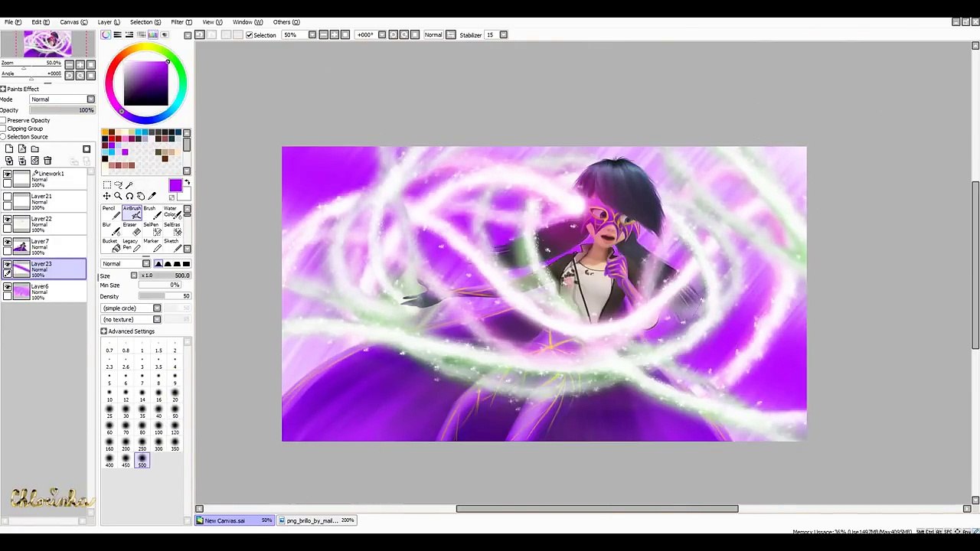This screenshot has width=980, height=551.
Task: Swap foreground and background colors arrow
Action: [187, 183]
